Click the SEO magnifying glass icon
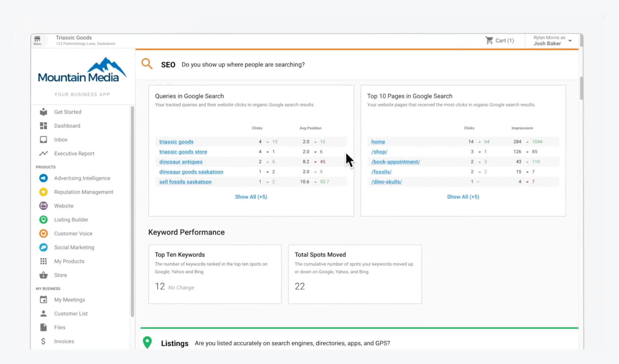The height and width of the screenshot is (364, 619). click(147, 64)
